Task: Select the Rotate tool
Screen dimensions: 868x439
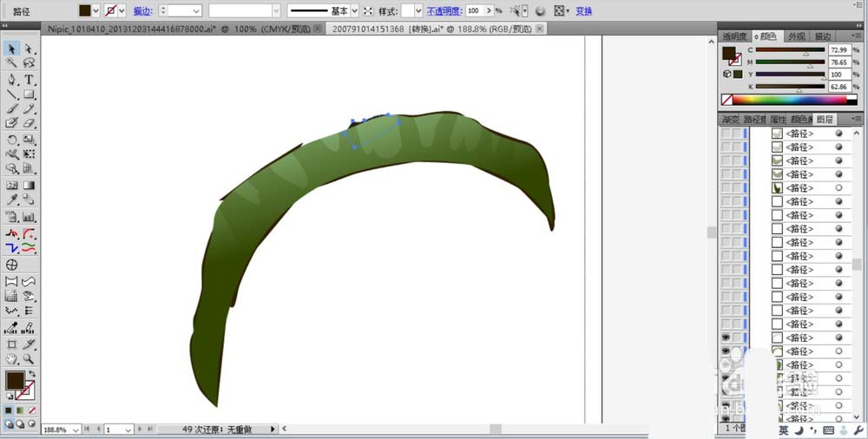Action: coord(11,140)
